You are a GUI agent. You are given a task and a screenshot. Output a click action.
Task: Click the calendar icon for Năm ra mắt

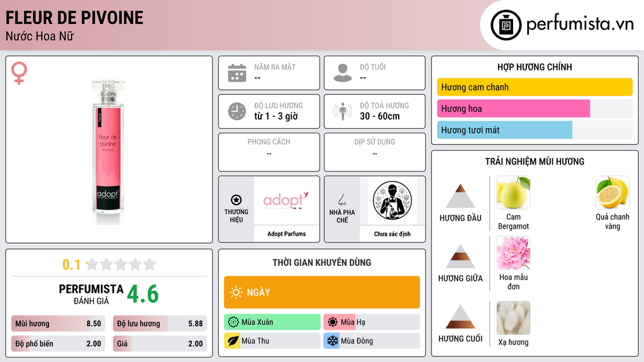pos(237,73)
